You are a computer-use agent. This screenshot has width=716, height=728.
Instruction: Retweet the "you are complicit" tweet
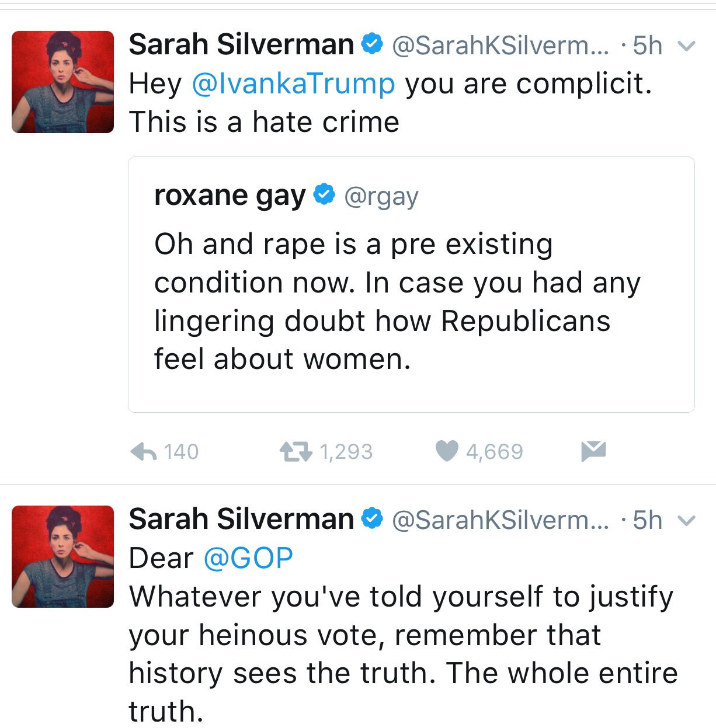click(x=296, y=451)
